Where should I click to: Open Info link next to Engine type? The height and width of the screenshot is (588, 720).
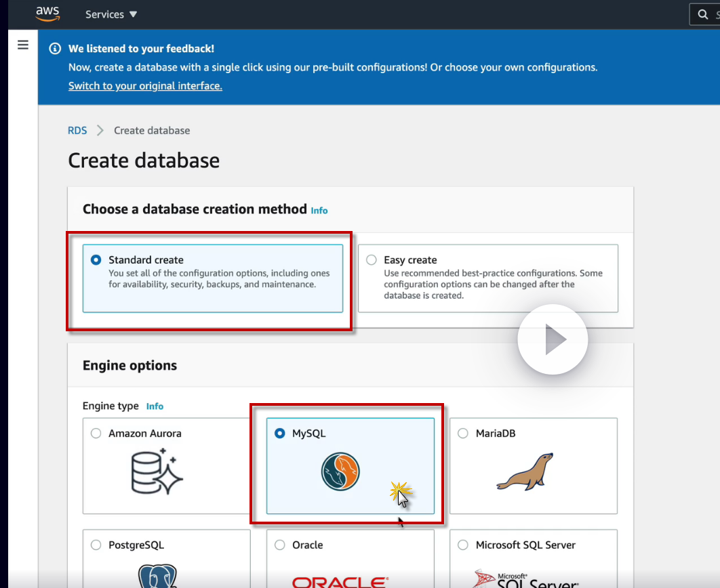(x=155, y=406)
